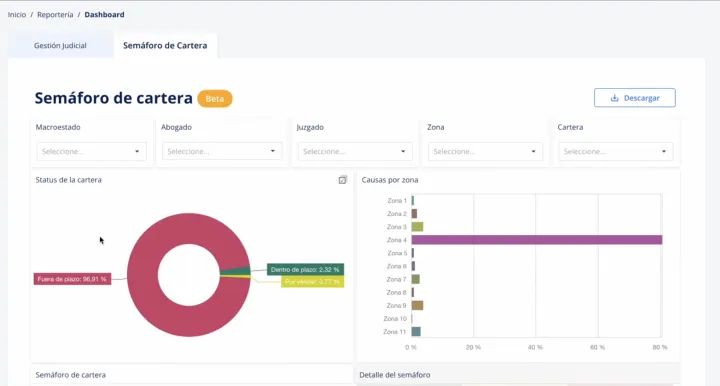Click the Status de la cartera title
720x386 pixels.
(x=68, y=180)
